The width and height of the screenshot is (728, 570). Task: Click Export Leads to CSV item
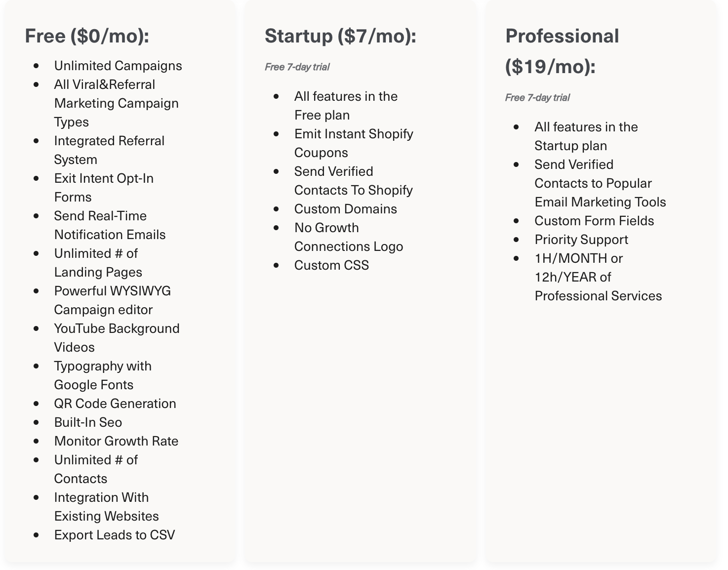pyautogui.click(x=115, y=535)
